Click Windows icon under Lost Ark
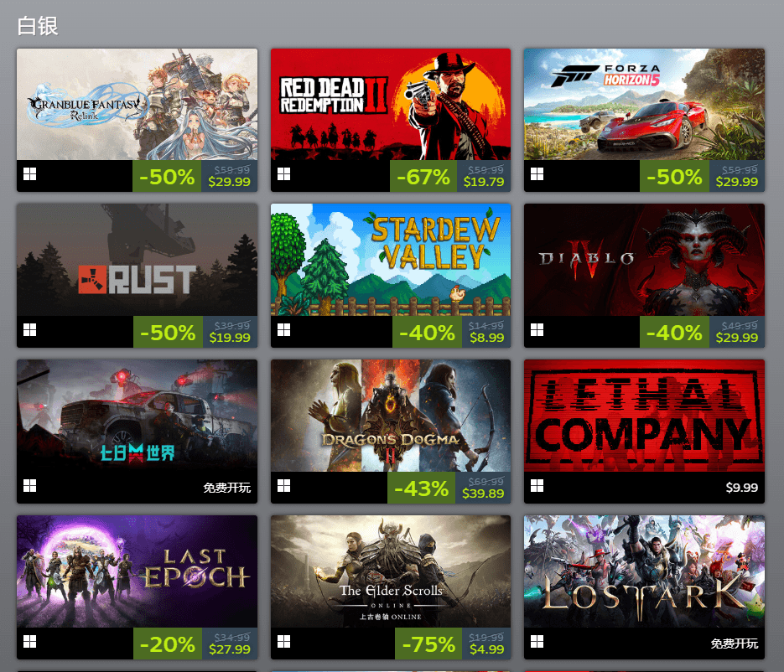Viewport: 784px width, 672px height. [x=537, y=642]
